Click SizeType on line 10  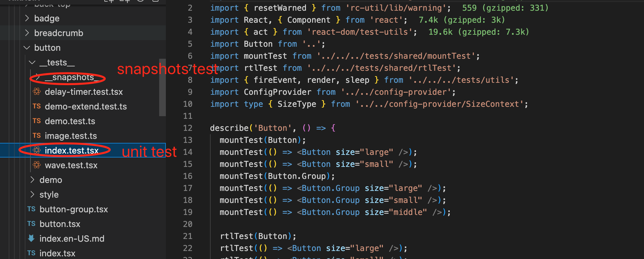coord(297,104)
